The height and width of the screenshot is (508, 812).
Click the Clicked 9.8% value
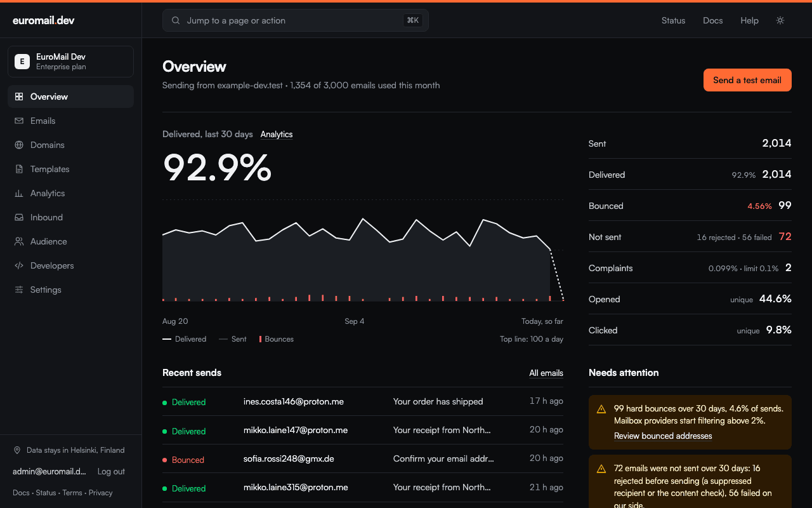point(778,330)
